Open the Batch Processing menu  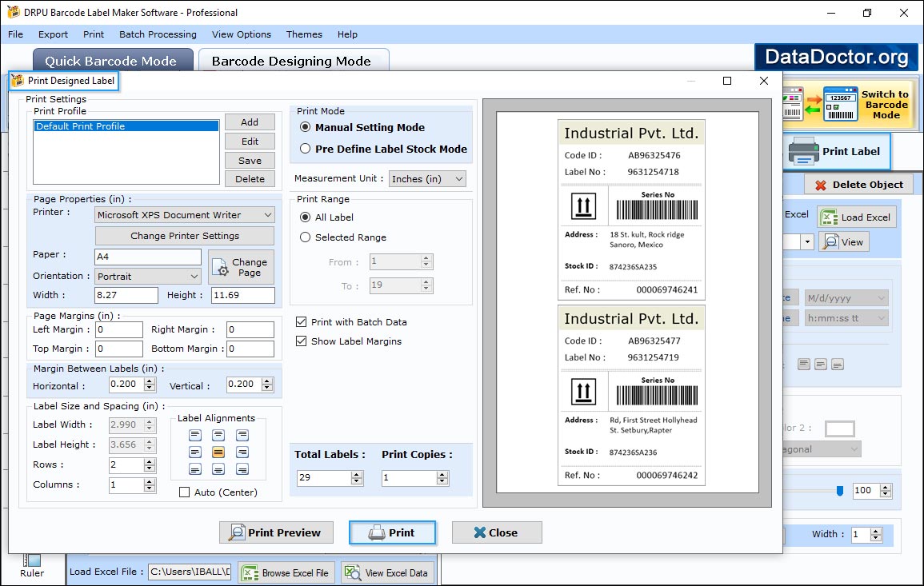pyautogui.click(x=158, y=34)
